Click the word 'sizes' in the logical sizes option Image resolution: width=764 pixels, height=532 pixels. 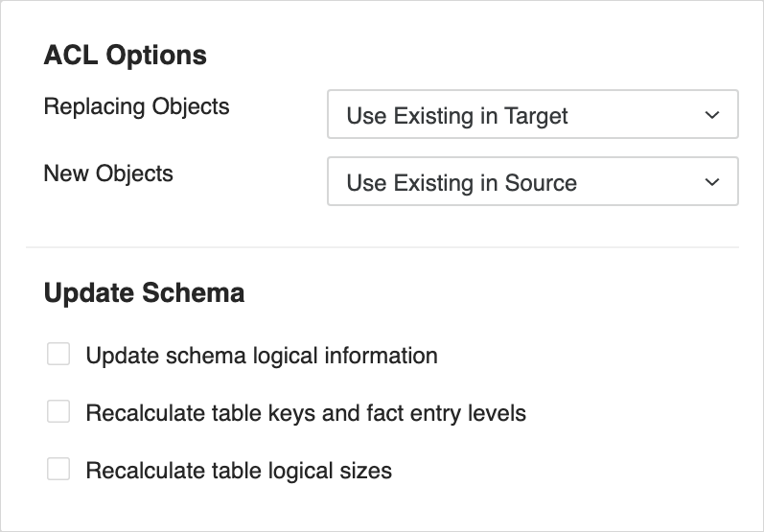click(x=365, y=471)
